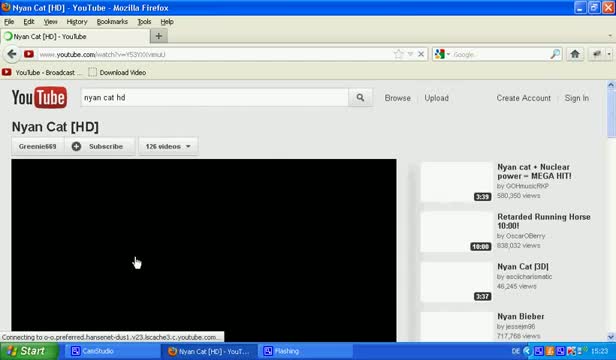This screenshot has height=360, width=616.
Task: Open the YouTube - Broadcast bookmark
Action: pyautogui.click(x=41, y=72)
